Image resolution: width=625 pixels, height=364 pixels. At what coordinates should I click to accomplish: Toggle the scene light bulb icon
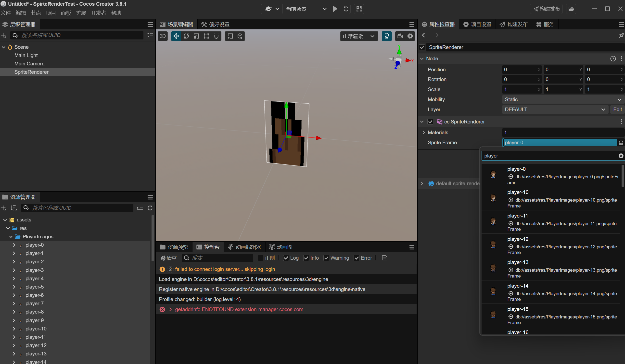point(386,36)
